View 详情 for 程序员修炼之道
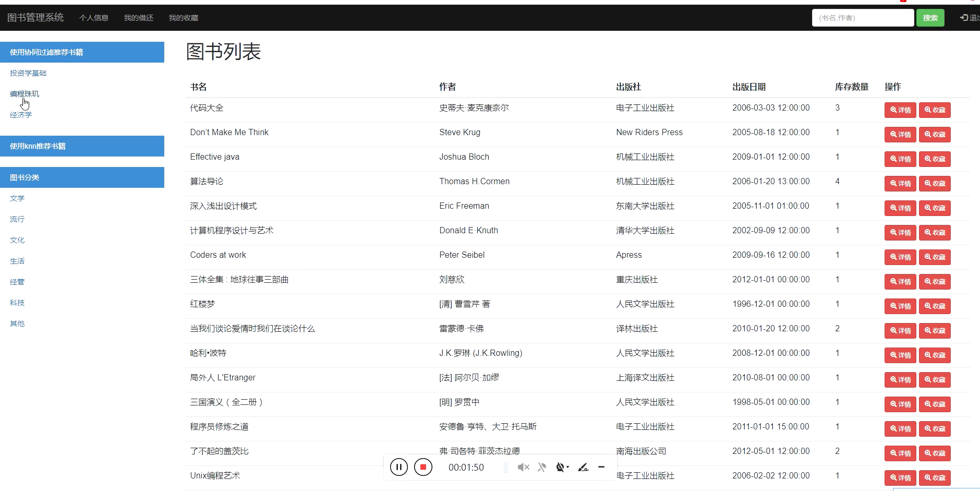This screenshot has height=491, width=980. coord(900,429)
